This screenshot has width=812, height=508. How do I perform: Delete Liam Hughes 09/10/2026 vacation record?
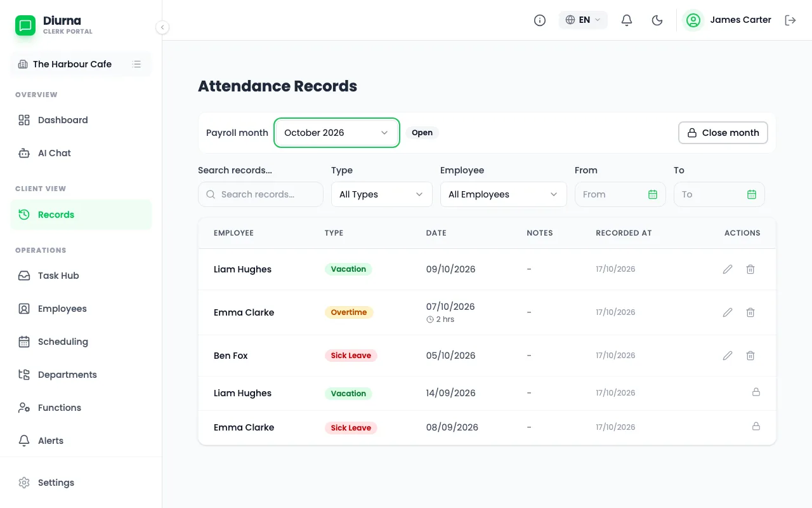point(750,269)
